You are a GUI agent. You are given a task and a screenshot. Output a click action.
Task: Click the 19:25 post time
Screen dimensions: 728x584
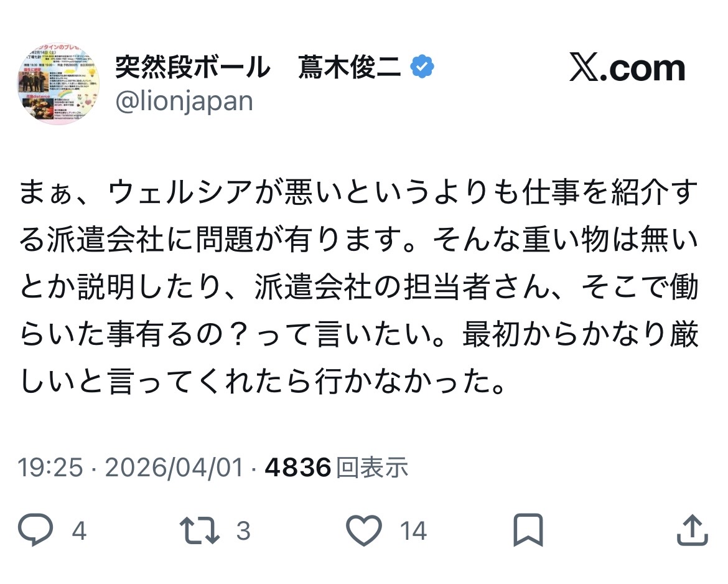pyautogui.click(x=50, y=467)
